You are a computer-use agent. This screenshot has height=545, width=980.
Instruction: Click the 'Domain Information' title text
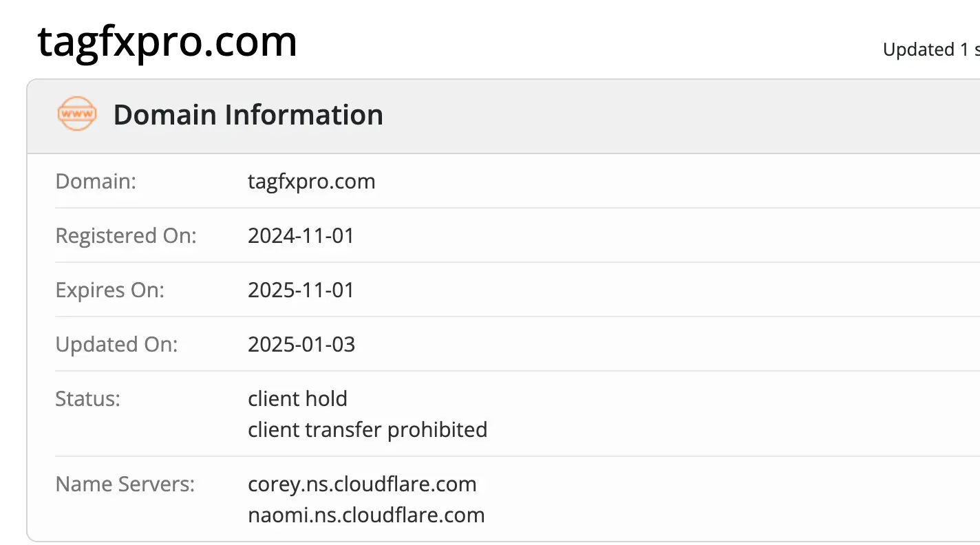(x=248, y=115)
